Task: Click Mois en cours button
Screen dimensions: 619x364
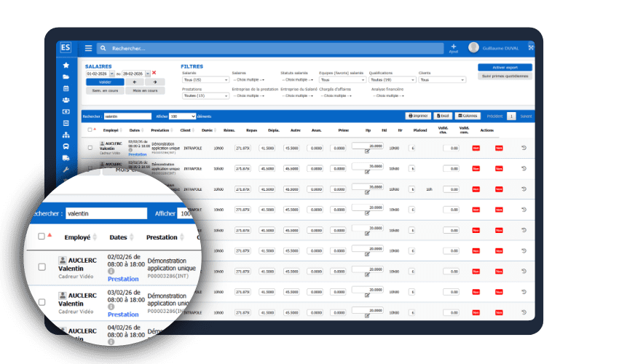Action: coord(145,91)
